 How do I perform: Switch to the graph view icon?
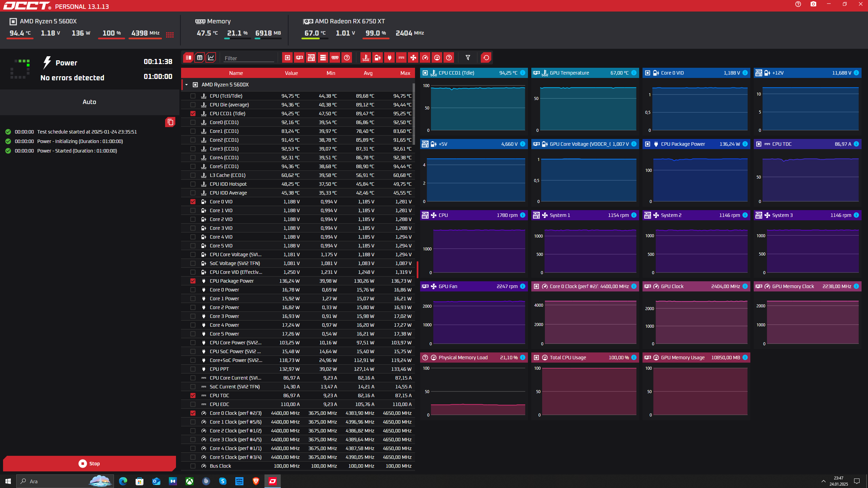(x=211, y=58)
